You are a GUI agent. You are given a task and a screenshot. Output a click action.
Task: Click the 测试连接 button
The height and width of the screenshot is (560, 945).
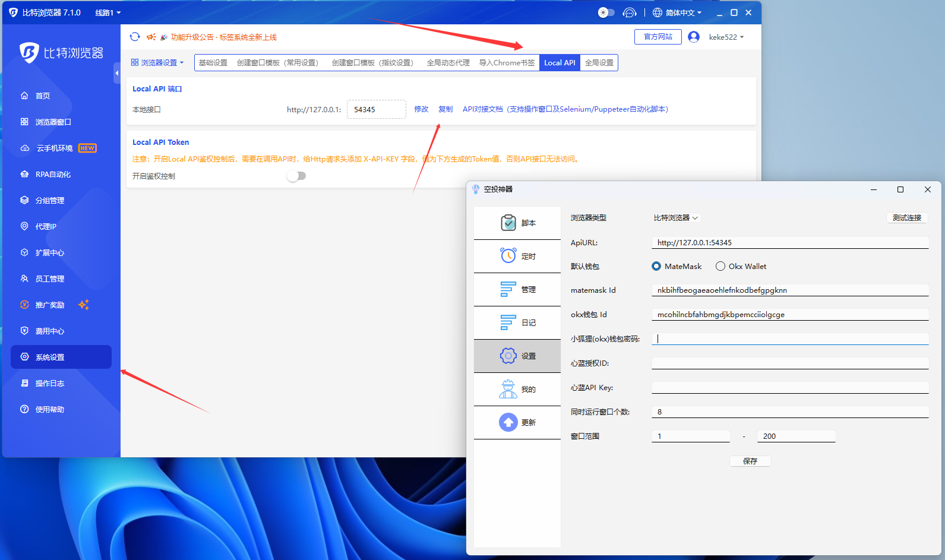click(x=906, y=218)
